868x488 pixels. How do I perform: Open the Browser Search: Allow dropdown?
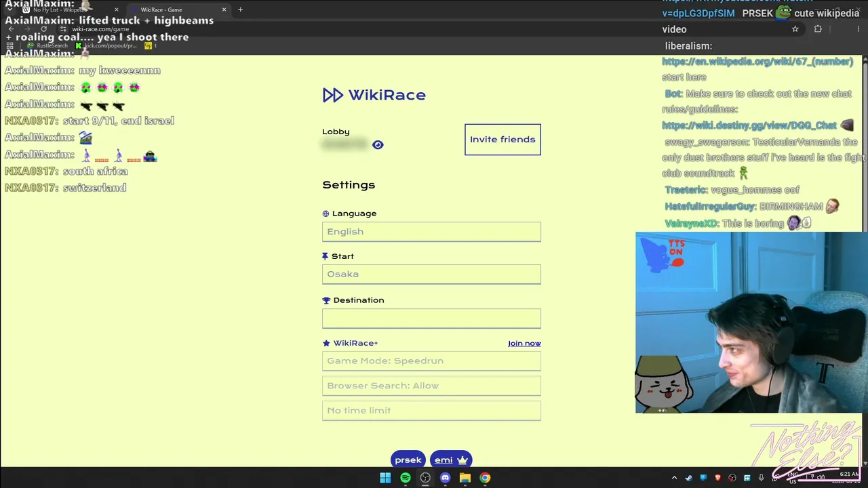431,386
